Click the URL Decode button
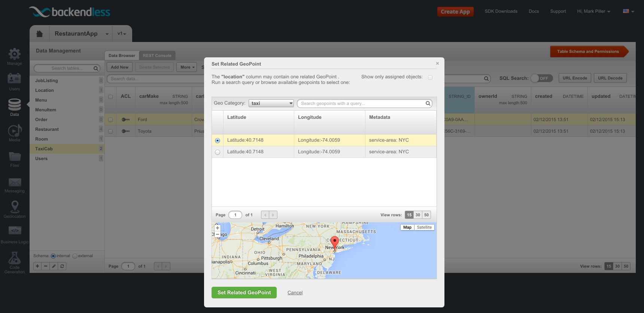 610,78
